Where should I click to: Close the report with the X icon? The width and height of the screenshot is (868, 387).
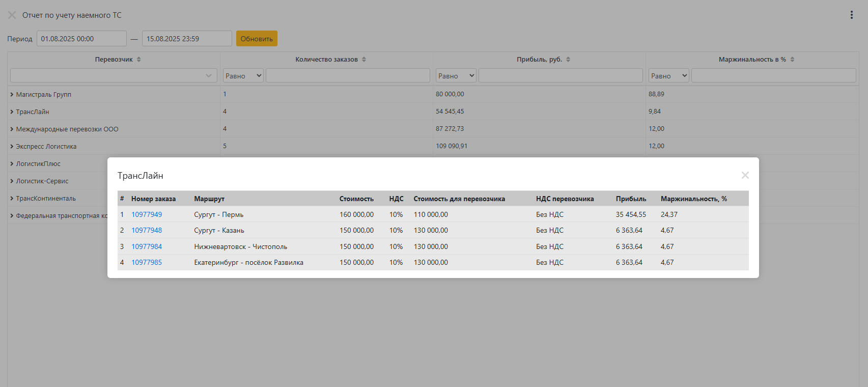[x=12, y=15]
